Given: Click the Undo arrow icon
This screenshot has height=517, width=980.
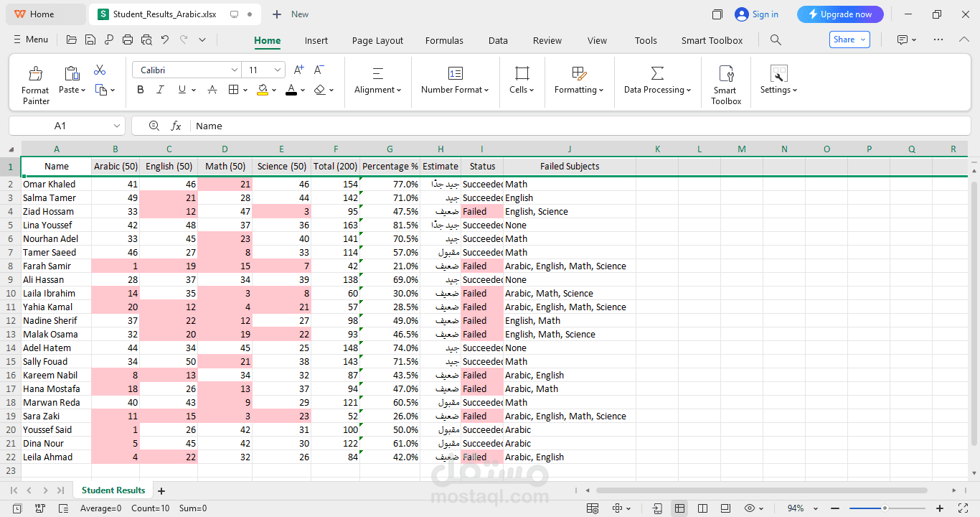Looking at the screenshot, I should [165, 40].
